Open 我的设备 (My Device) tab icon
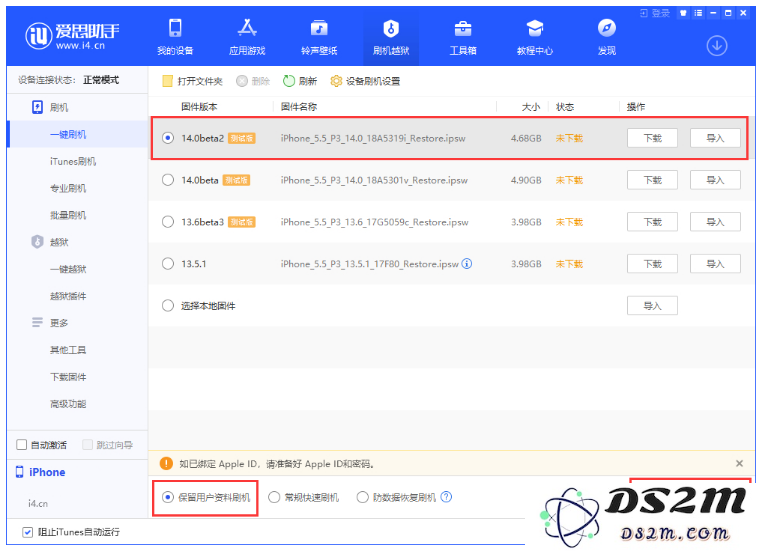The height and width of the screenshot is (551, 763). 175,28
